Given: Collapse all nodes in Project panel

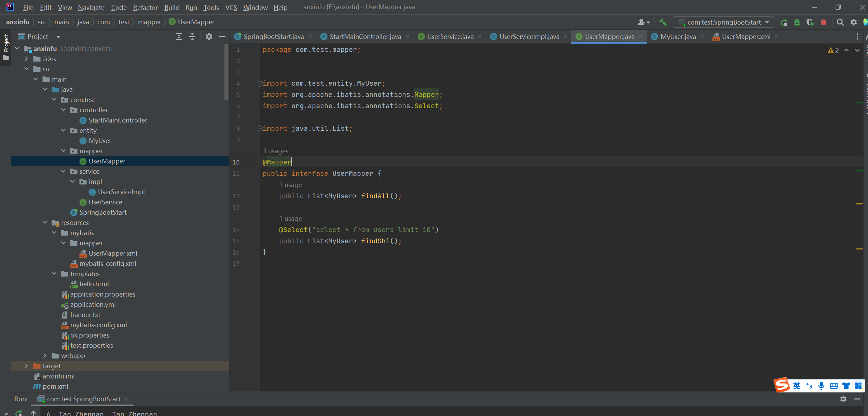Looking at the screenshot, I should coord(192,37).
